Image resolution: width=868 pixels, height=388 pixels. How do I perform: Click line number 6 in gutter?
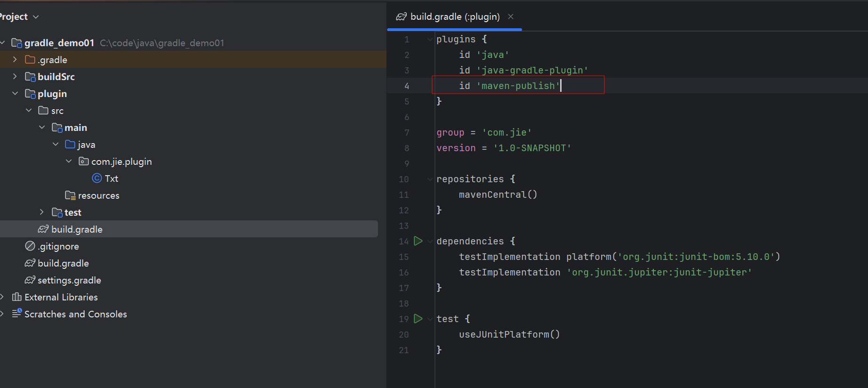407,117
